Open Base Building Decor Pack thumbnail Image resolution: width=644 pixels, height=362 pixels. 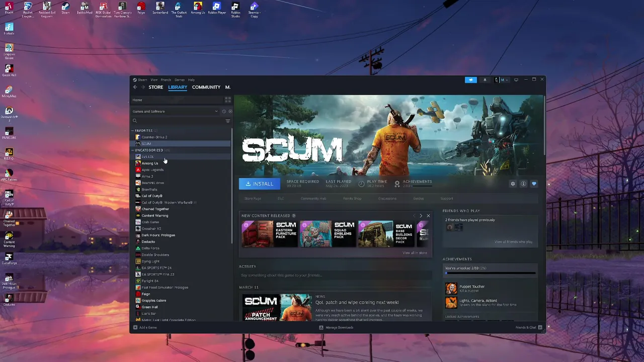386,234
